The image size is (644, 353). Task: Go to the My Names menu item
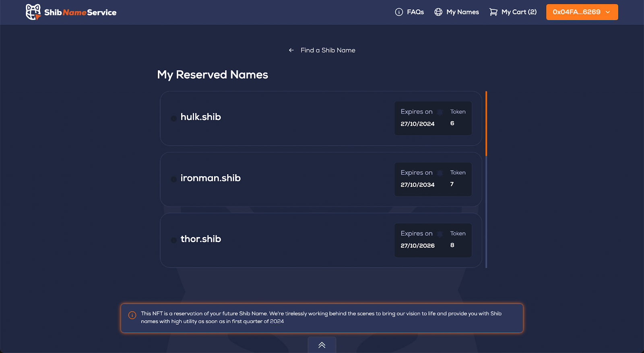462,12
